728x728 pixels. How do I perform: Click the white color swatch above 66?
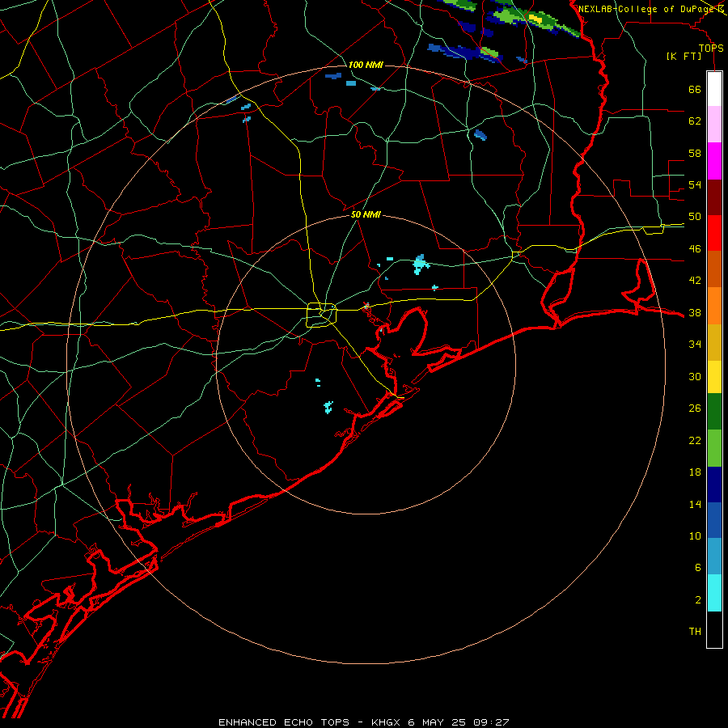[x=714, y=89]
